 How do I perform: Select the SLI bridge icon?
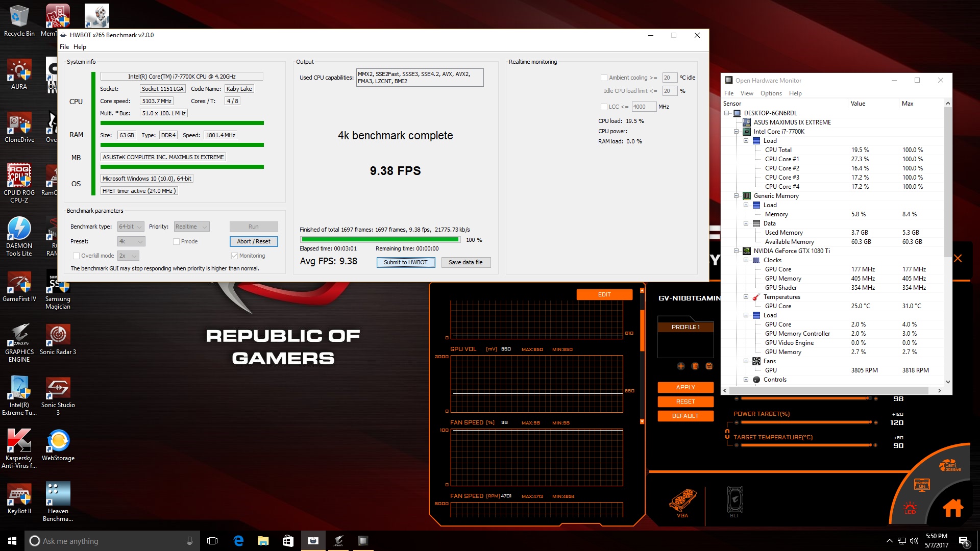click(734, 503)
